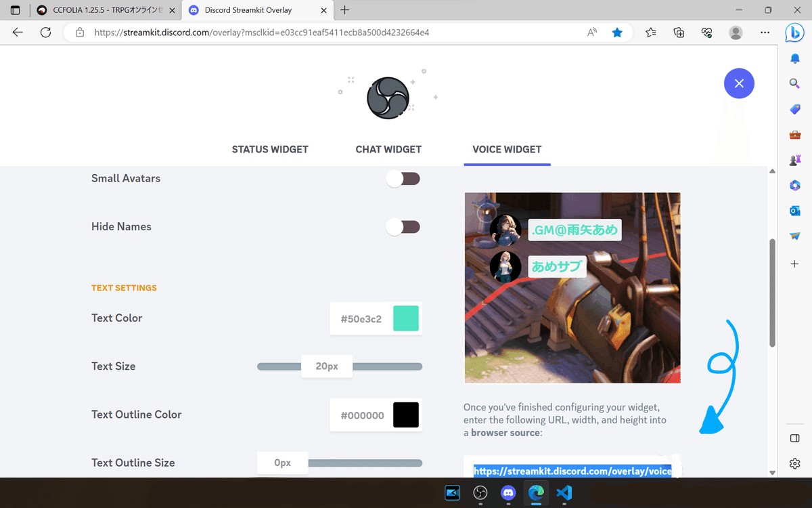The height and width of the screenshot is (508, 812).
Task: Open the Shopping tag in Edge sidebar
Action: click(x=795, y=109)
